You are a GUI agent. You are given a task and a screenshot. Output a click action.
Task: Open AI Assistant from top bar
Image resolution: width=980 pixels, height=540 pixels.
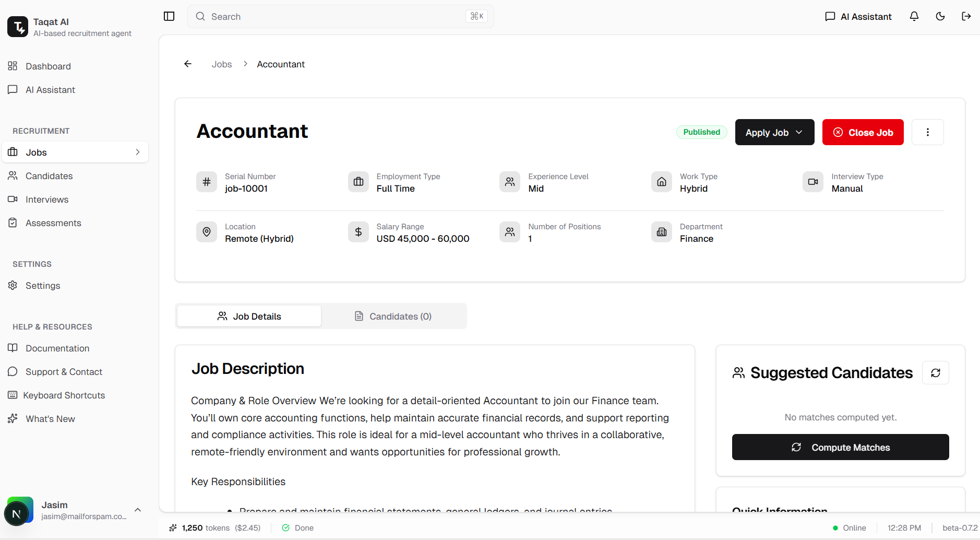point(858,17)
